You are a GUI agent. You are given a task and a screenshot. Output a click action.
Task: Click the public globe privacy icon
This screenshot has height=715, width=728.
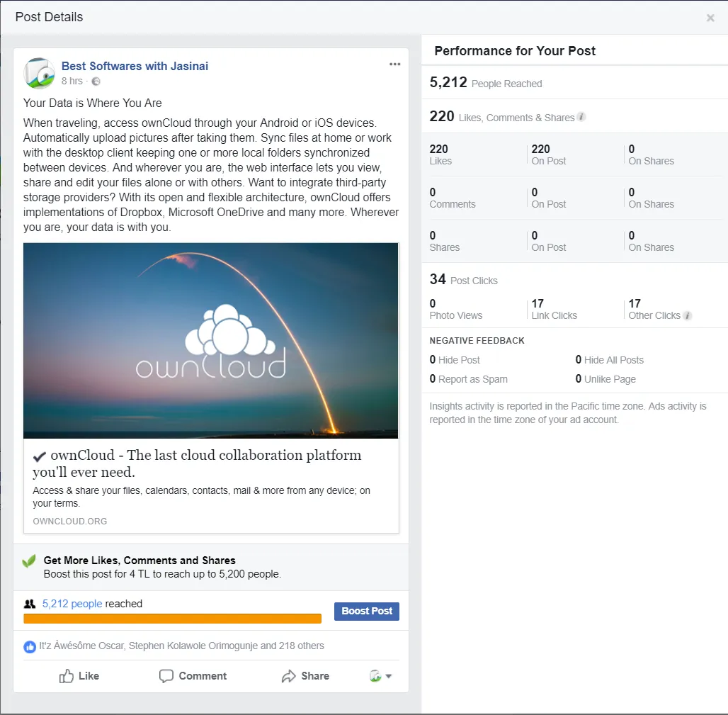[96, 81]
